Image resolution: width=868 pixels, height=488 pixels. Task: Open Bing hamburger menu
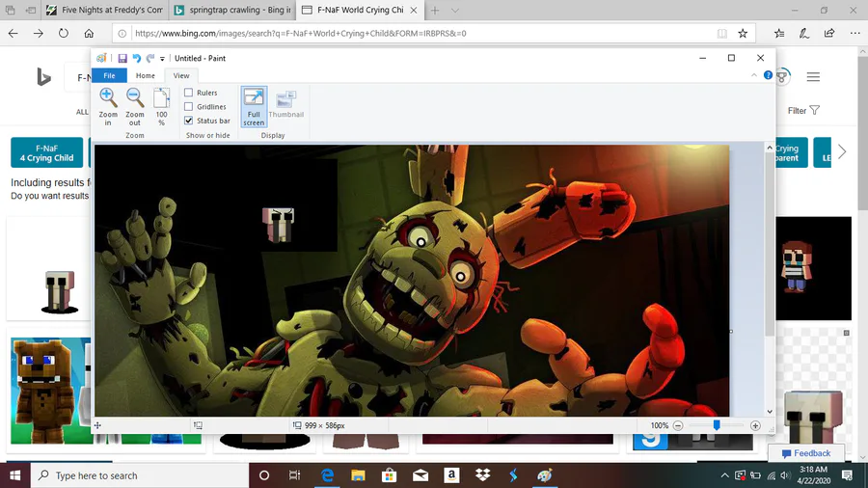[813, 77]
